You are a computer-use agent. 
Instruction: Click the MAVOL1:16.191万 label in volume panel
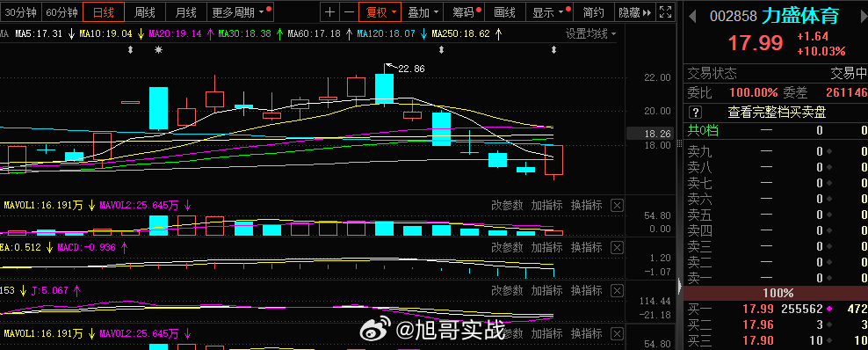tap(43, 206)
